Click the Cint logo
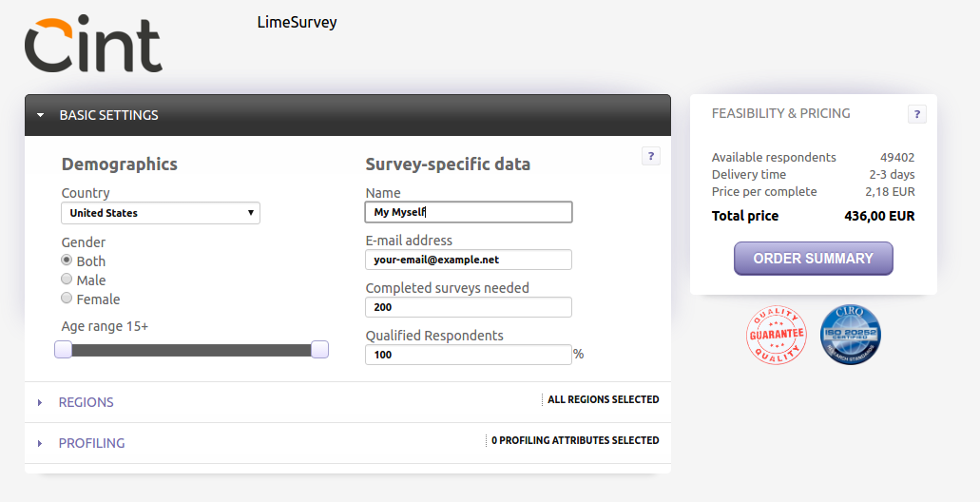Screen dimensions: 980x502 93,44
